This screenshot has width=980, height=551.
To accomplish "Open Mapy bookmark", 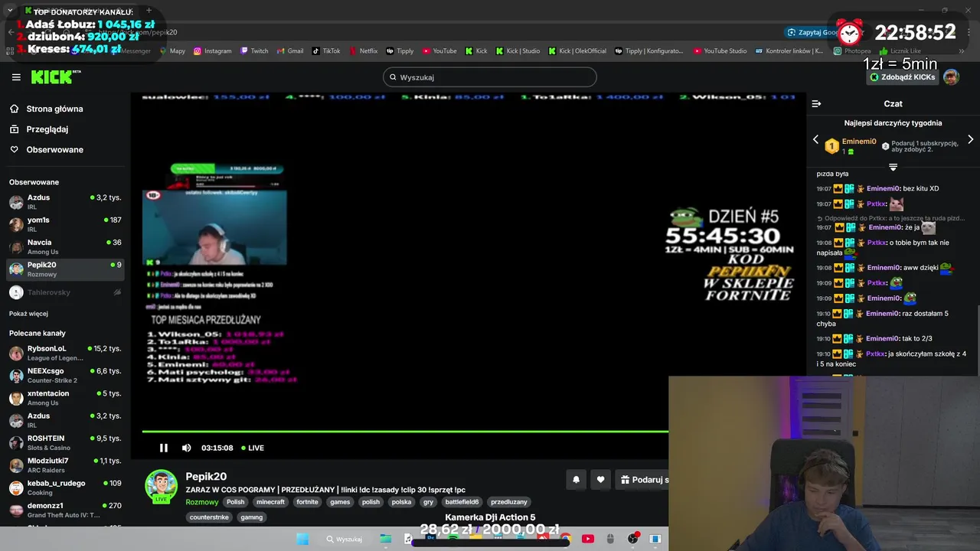I will tap(172, 51).
